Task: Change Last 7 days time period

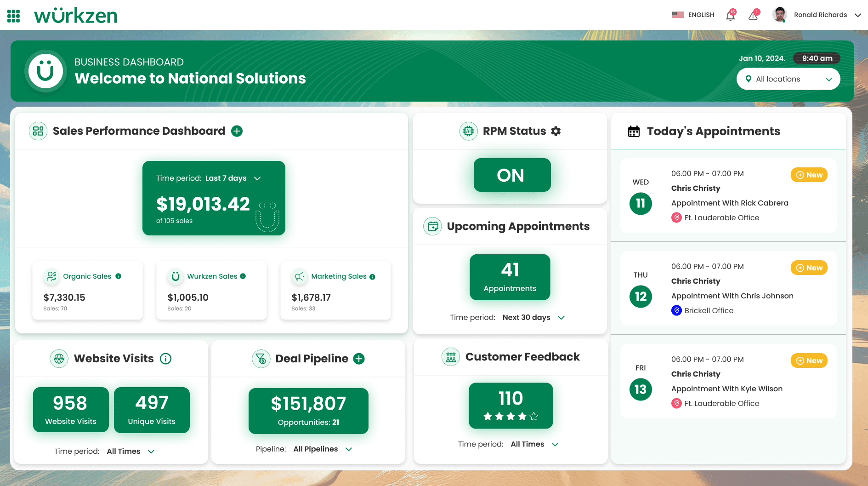Action: tap(233, 178)
